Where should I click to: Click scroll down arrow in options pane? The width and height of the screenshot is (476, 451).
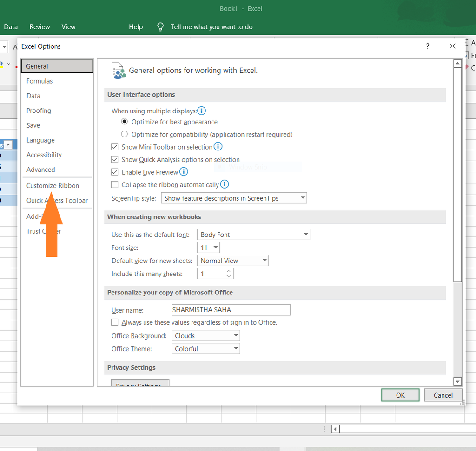pyautogui.click(x=457, y=381)
